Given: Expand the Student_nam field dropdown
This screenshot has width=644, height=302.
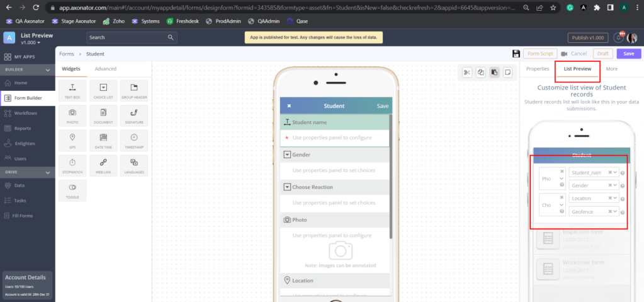Looking at the screenshot, I should (616, 172).
